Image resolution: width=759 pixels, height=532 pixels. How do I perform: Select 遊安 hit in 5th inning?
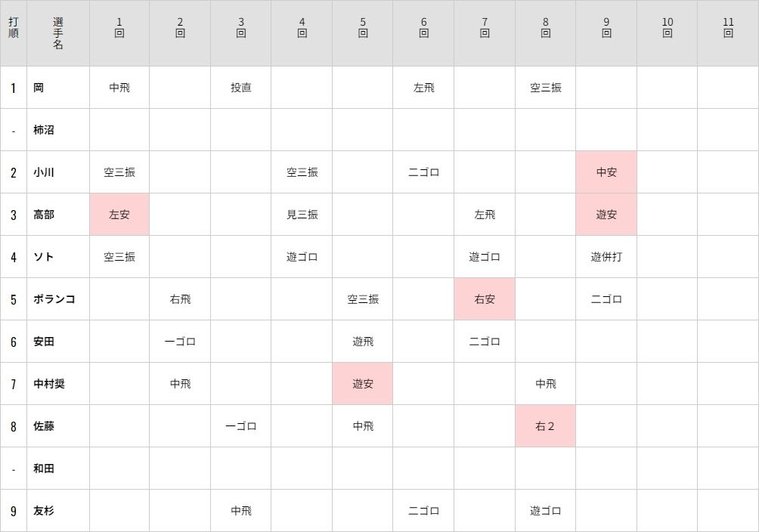(x=363, y=384)
